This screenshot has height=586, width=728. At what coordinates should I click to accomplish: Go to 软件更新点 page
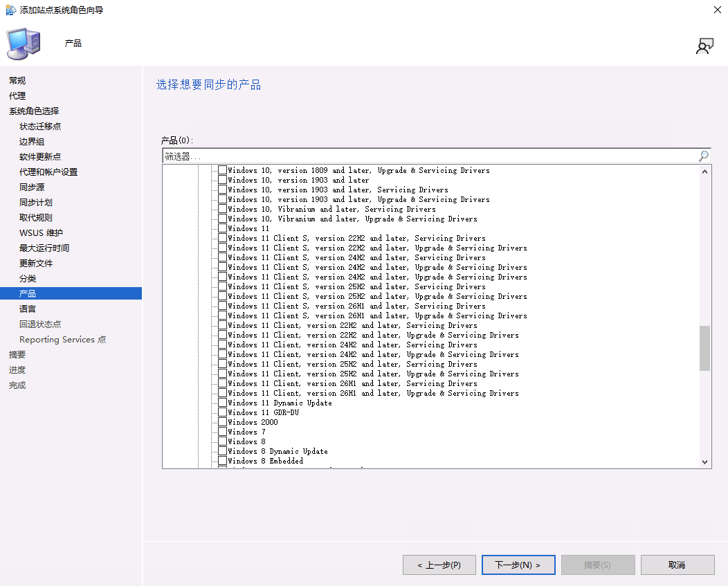(40, 157)
